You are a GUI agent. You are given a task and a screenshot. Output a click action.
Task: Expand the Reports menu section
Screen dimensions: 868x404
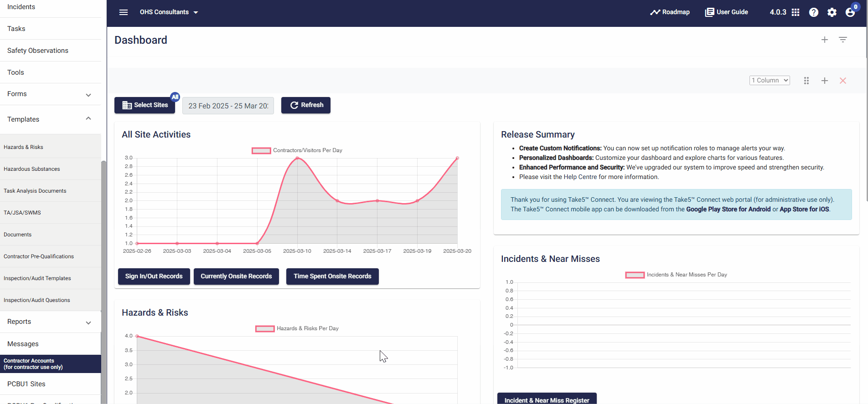pyautogui.click(x=50, y=322)
